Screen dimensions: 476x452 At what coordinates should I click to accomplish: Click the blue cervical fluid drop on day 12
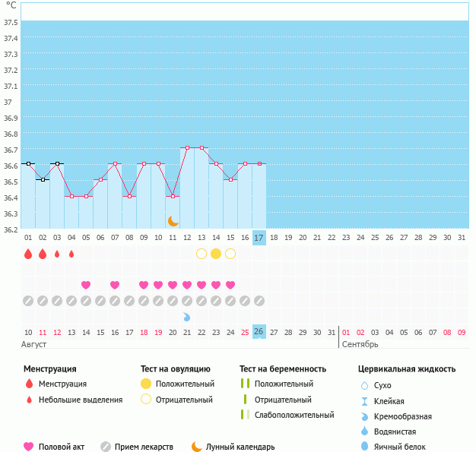pos(187,316)
